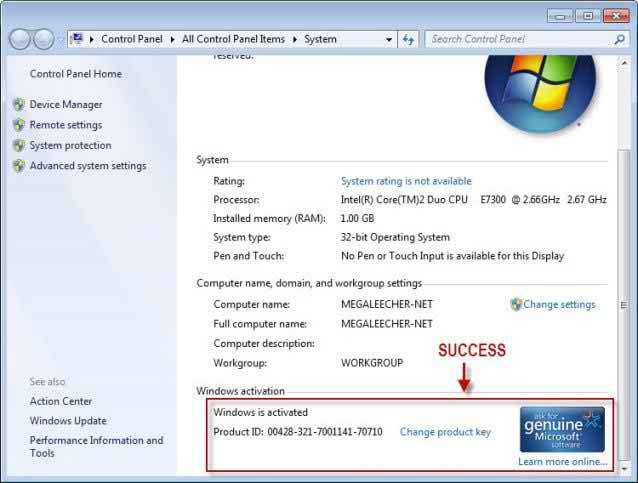Click 'System rating is not available' link
638x483 pixels.
pos(406,181)
